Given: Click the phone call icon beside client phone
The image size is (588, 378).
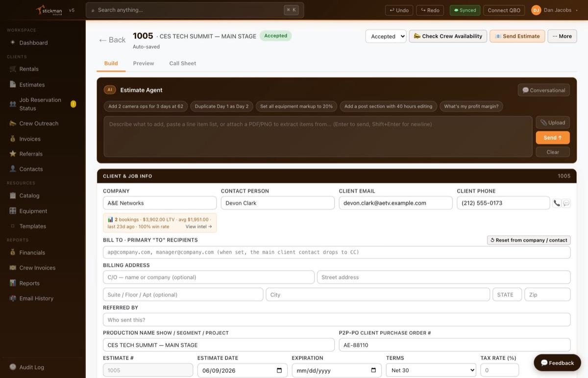Looking at the screenshot, I should click(557, 203).
